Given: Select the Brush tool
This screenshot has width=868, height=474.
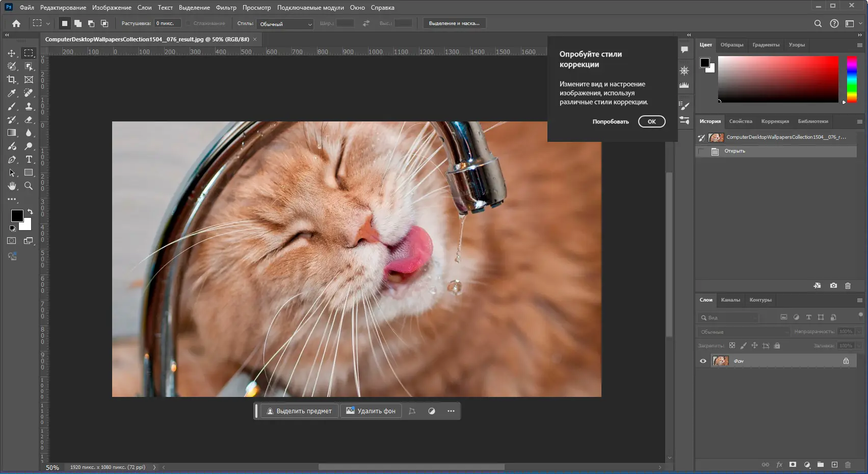Looking at the screenshot, I should pyautogui.click(x=12, y=106).
